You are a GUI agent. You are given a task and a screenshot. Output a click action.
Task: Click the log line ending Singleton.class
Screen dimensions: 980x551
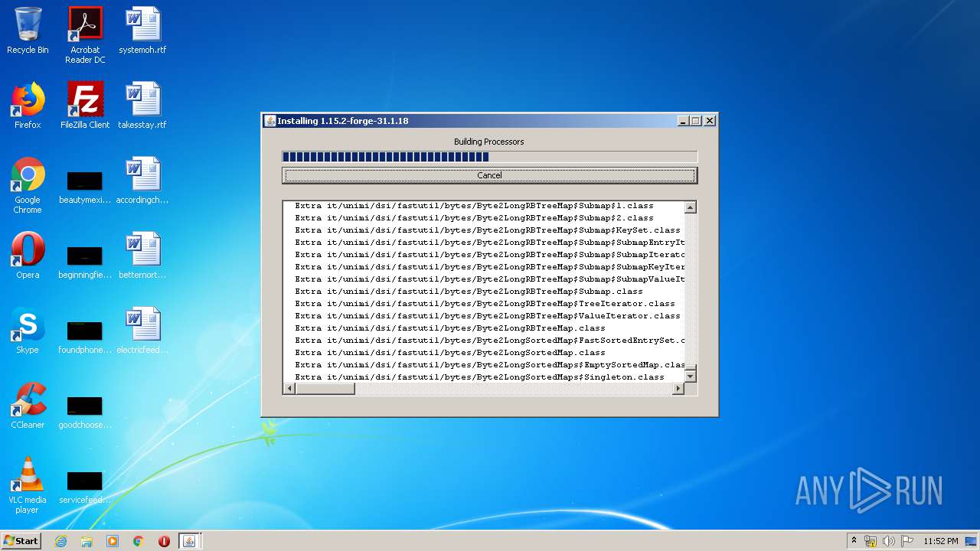[479, 377]
